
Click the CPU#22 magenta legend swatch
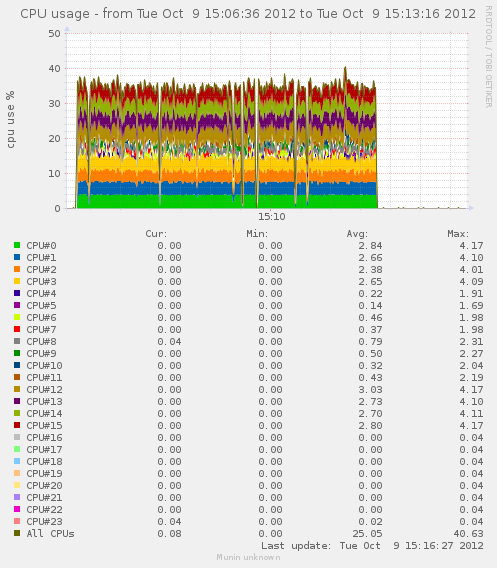[x=17, y=509]
